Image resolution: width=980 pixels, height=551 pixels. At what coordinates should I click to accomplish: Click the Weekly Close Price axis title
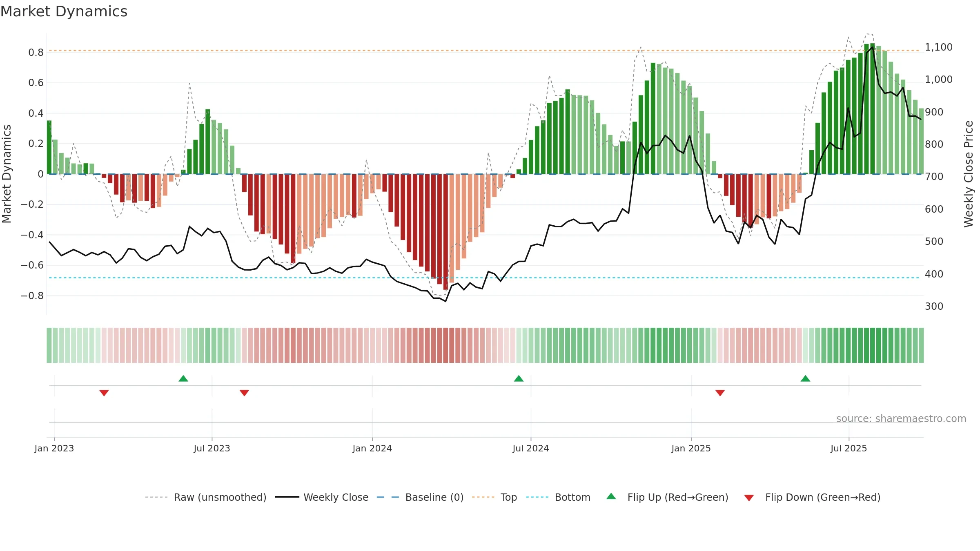[969, 174]
